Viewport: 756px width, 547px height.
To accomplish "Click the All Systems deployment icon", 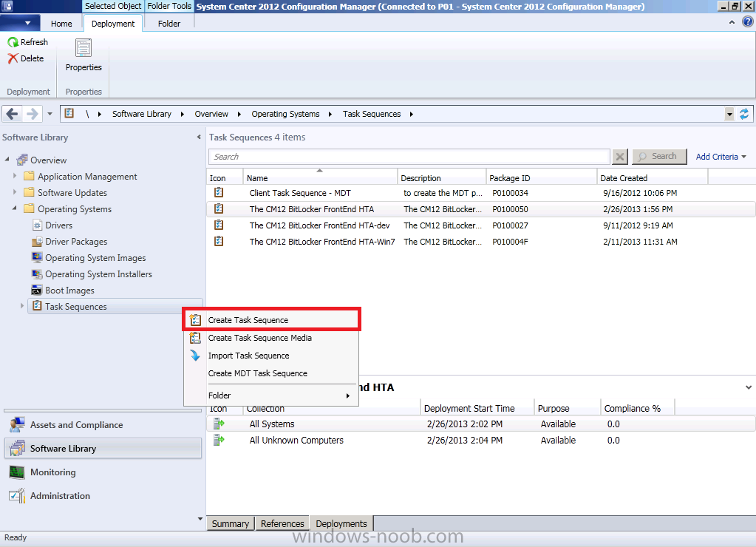I will (x=219, y=424).
